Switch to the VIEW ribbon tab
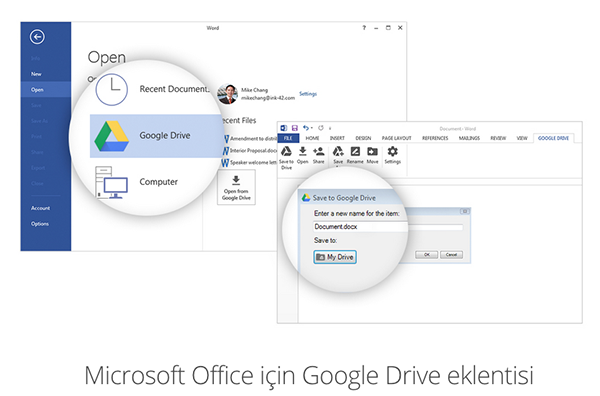This screenshot has width=600, height=396. (522, 138)
